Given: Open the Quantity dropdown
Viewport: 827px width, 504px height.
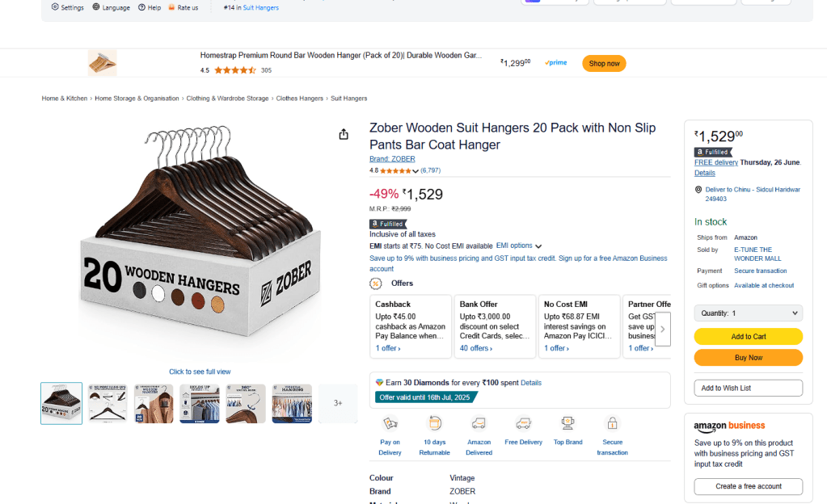Looking at the screenshot, I should click(x=748, y=313).
